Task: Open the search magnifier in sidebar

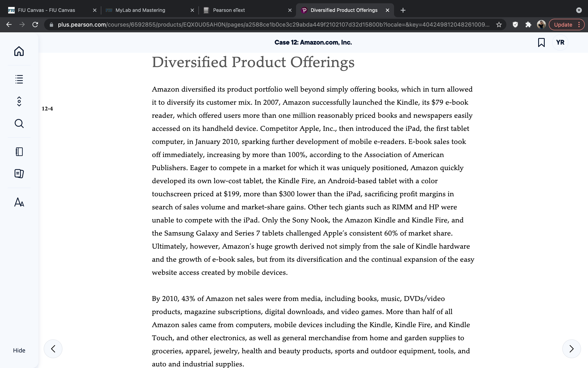Action: pos(19,123)
